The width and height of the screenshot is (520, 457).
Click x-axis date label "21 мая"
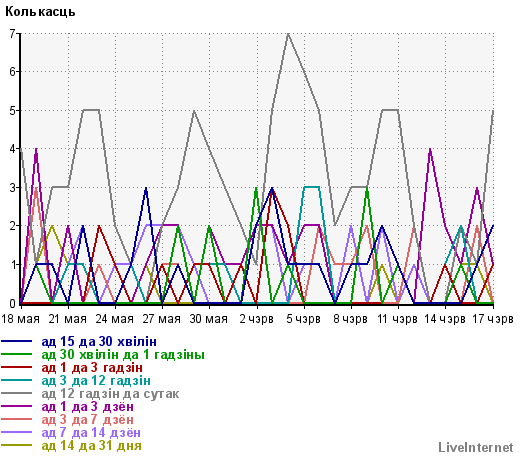(68, 319)
